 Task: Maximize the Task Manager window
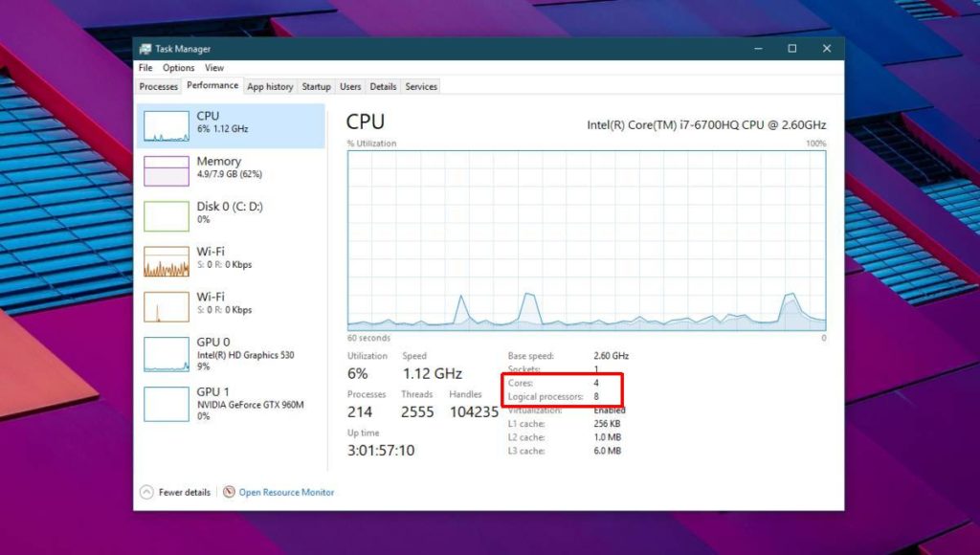click(x=791, y=48)
